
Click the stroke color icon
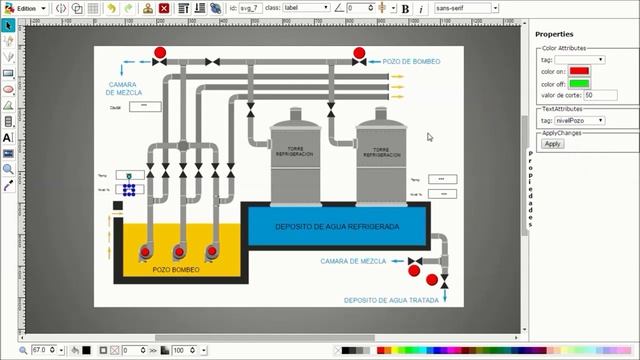pos(103,350)
